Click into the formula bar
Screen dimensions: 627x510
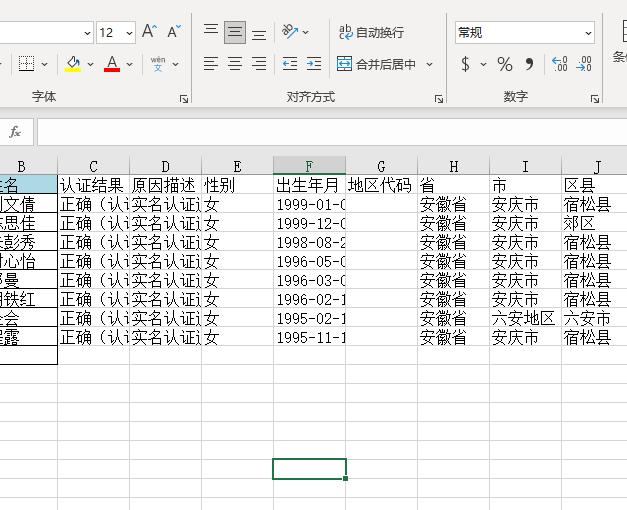tap(332, 132)
